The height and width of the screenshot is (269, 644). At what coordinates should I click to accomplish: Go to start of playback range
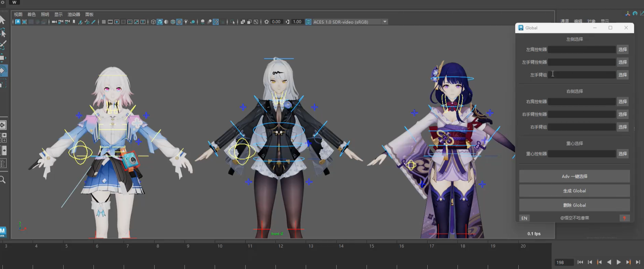point(580,262)
